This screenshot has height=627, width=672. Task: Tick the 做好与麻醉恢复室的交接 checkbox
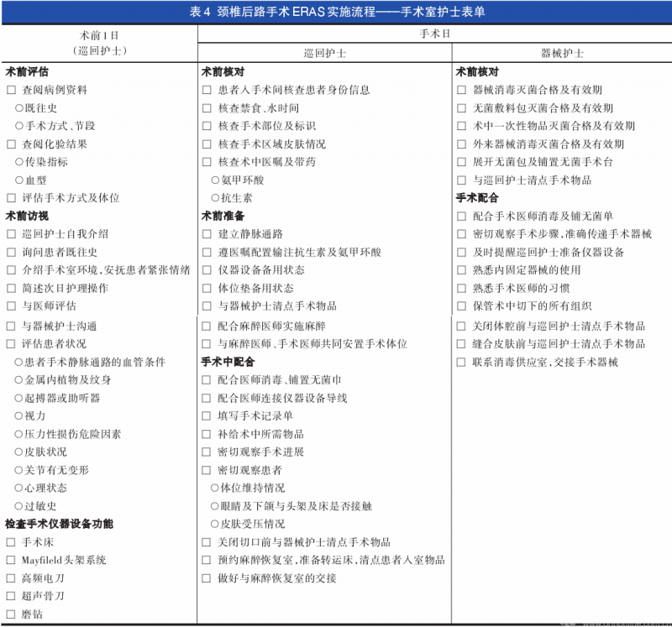pyautogui.click(x=207, y=578)
